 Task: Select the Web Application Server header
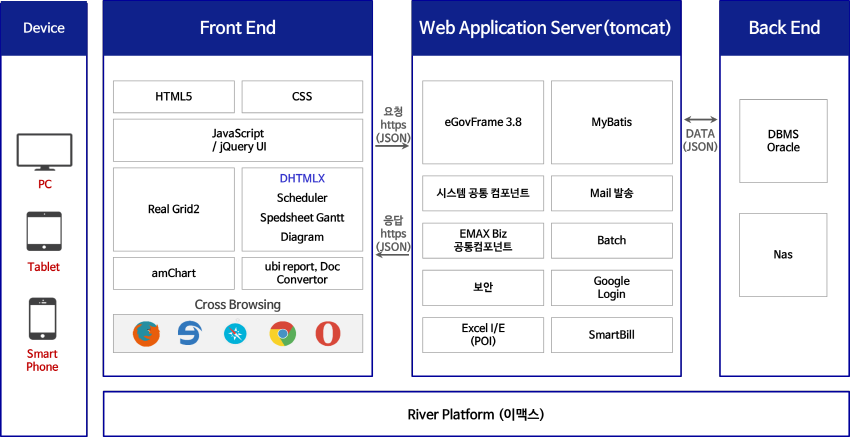[x=545, y=28]
